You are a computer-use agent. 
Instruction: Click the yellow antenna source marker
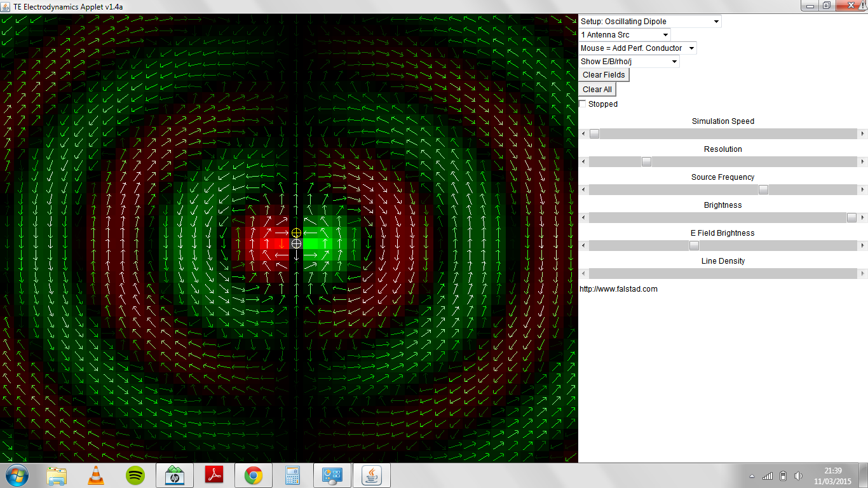click(296, 233)
